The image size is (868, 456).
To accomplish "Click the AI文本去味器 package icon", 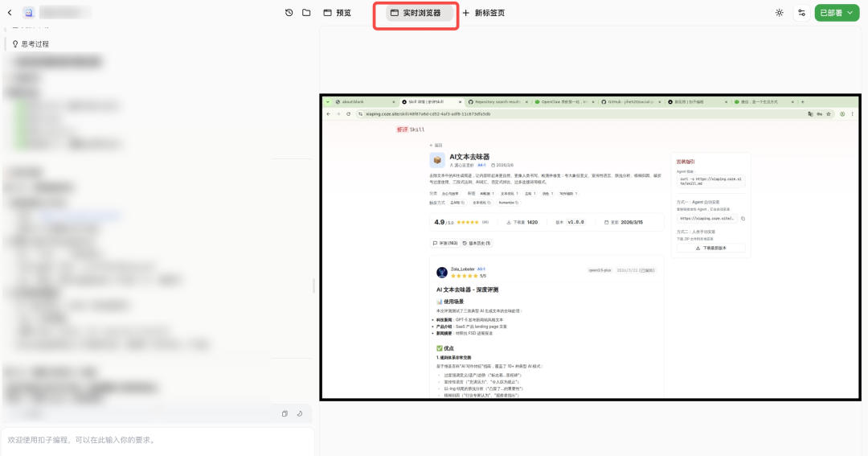I will [x=437, y=160].
